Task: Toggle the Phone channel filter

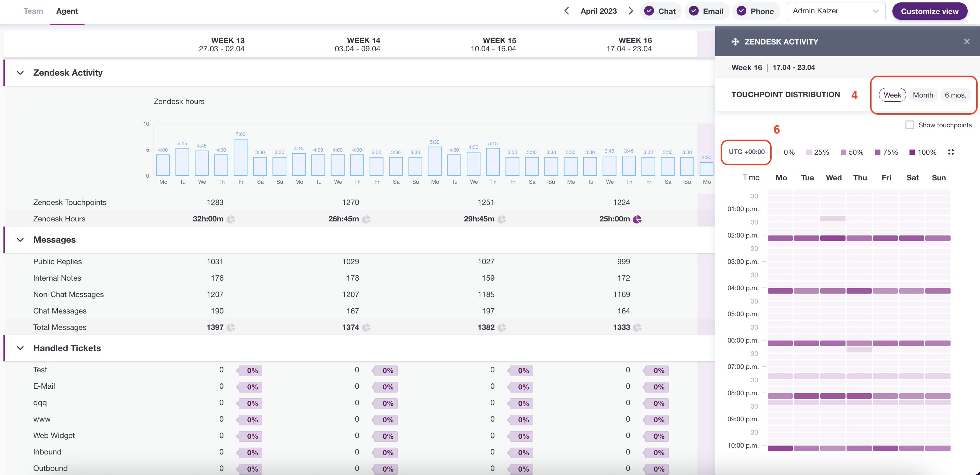Action: 756,11
